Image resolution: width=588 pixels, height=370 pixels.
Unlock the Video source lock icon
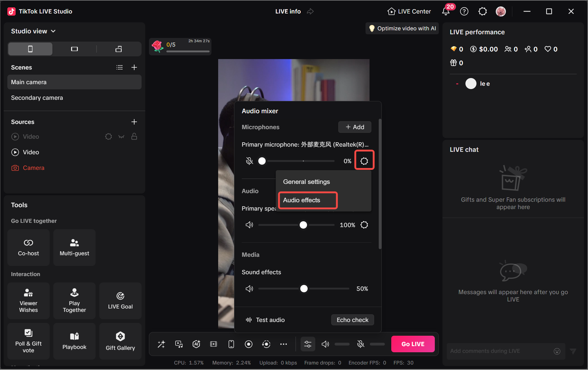pyautogui.click(x=134, y=136)
